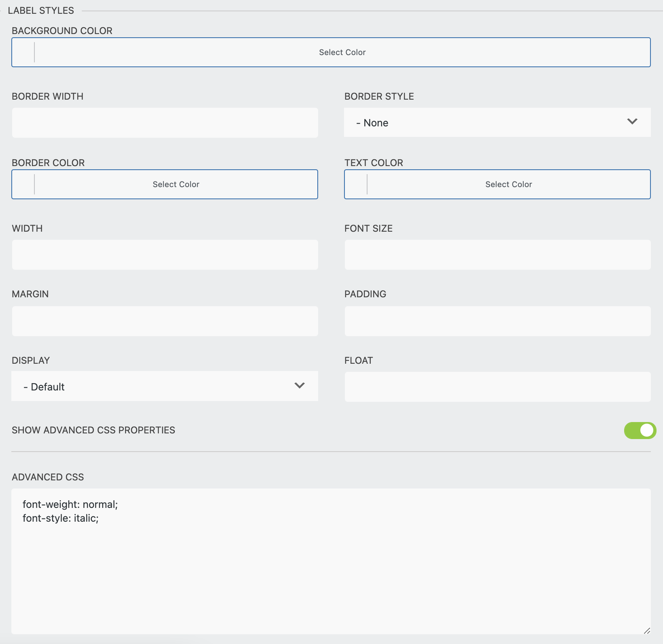Click the Label Styles section heading

pyautogui.click(x=41, y=11)
